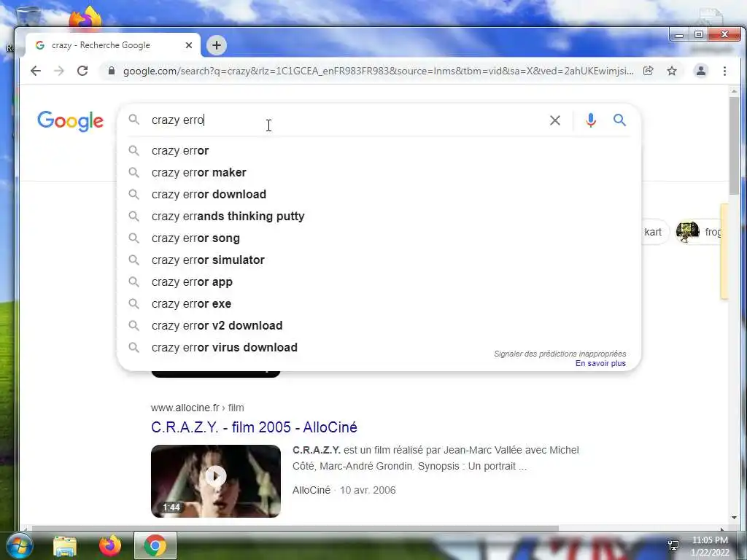The image size is (747, 560).
Task: Select the 'crazy error' suggestion
Action: [x=379, y=150]
